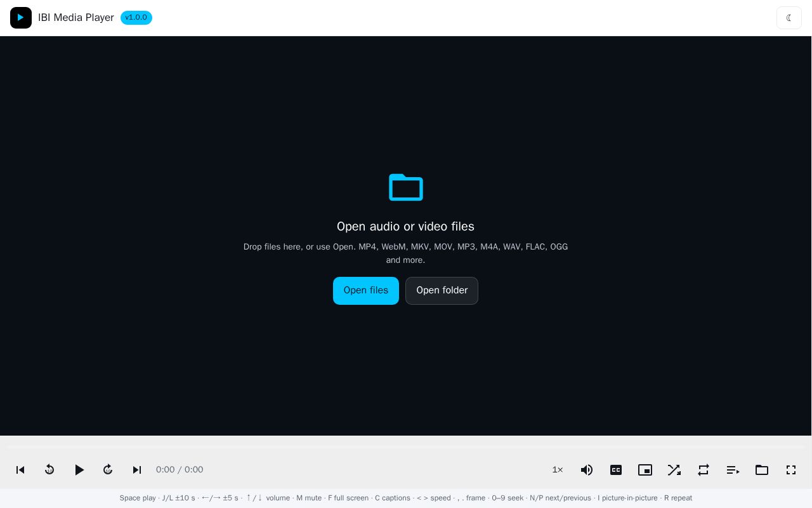The width and height of the screenshot is (812, 508).
Task: Open the 1× playback speed selector
Action: (x=558, y=470)
